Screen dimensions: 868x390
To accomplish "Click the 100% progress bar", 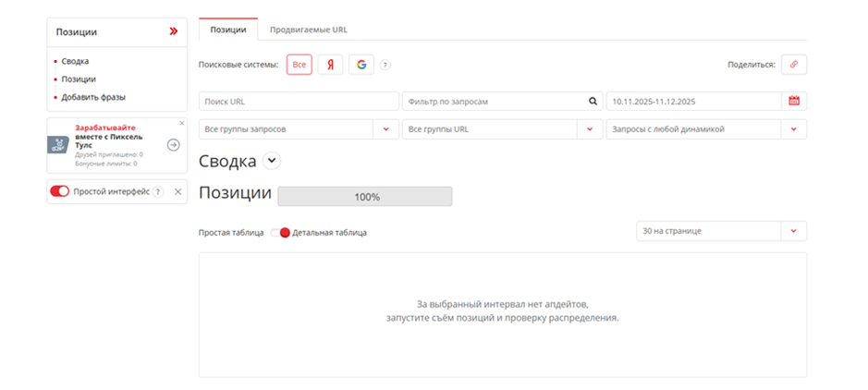I will [365, 197].
